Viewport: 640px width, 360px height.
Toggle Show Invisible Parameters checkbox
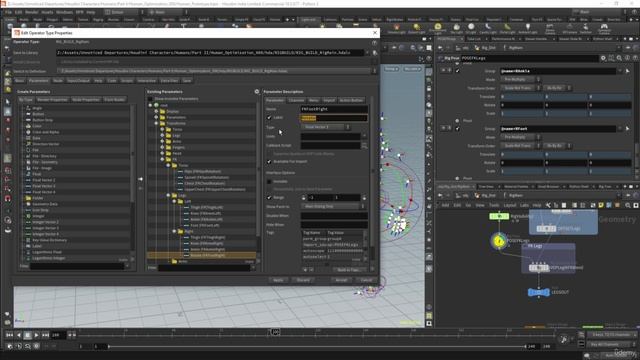(x=150, y=99)
